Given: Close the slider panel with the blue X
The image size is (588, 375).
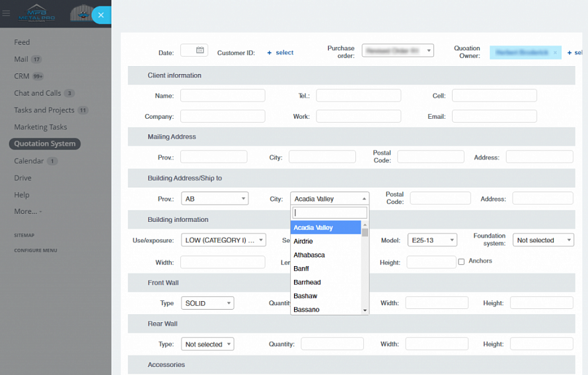Looking at the screenshot, I should click(x=100, y=15).
